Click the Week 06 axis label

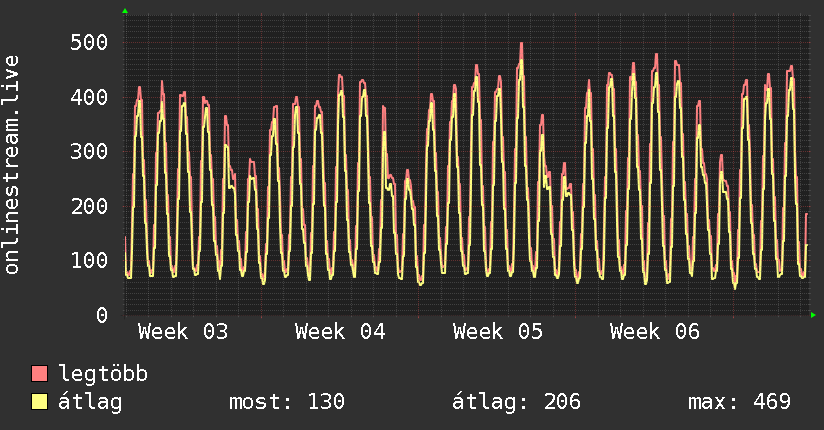pyautogui.click(x=655, y=332)
